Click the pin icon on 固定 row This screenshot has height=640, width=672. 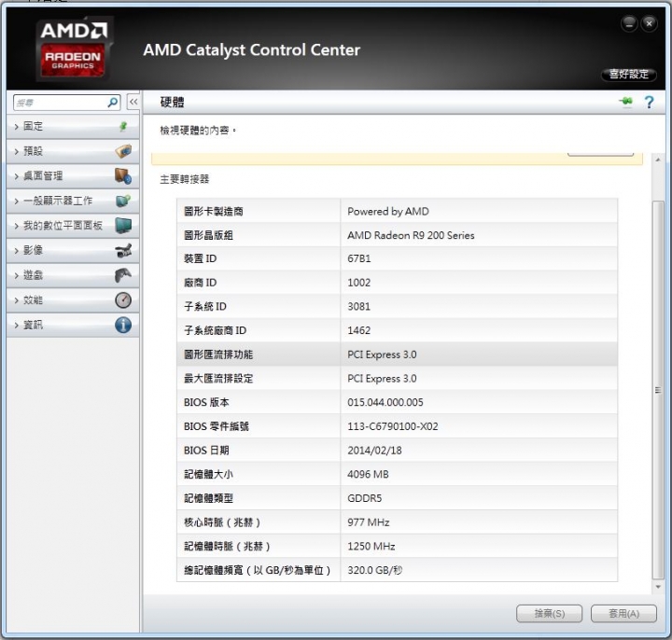(x=123, y=126)
